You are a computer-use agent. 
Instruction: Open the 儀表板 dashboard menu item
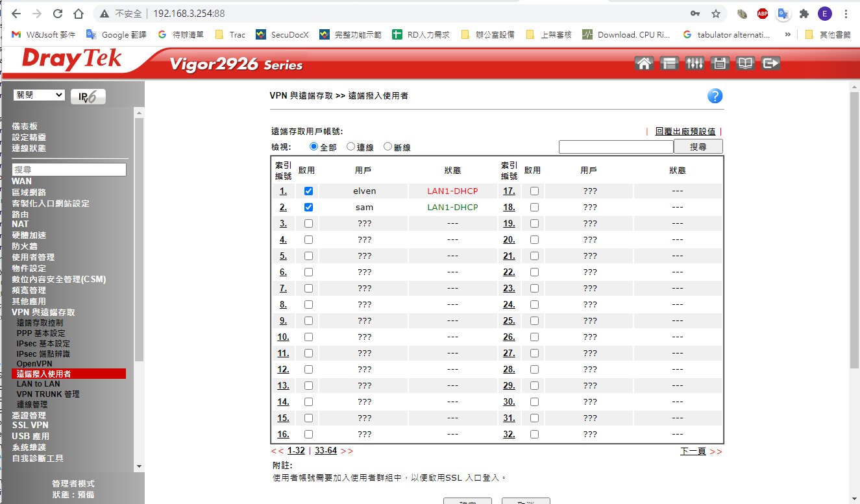click(x=25, y=126)
